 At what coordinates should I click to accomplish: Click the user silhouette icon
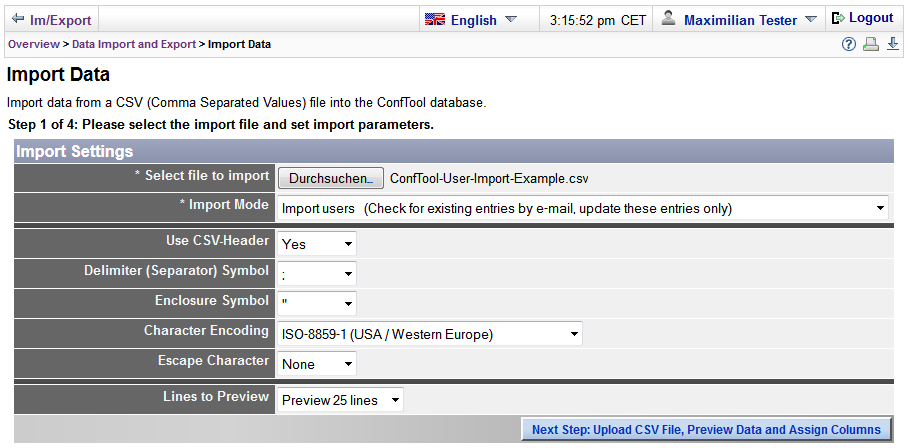pos(669,19)
